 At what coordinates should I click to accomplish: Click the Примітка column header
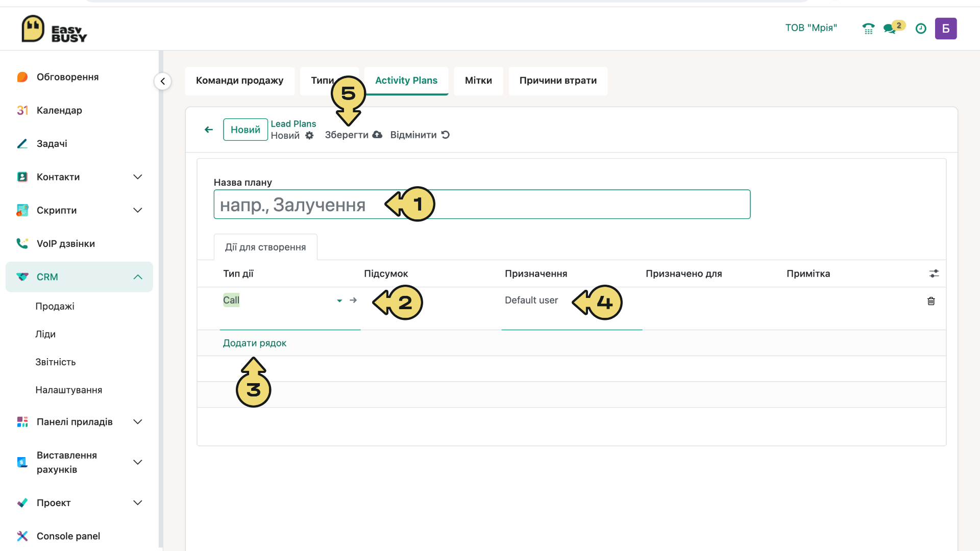pyautogui.click(x=808, y=273)
